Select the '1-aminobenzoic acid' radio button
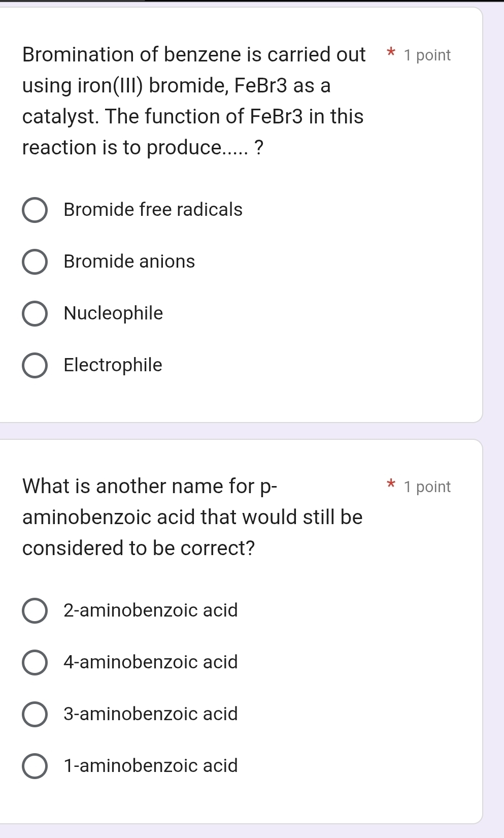Viewport: 504px width, 838px height. 35,766
